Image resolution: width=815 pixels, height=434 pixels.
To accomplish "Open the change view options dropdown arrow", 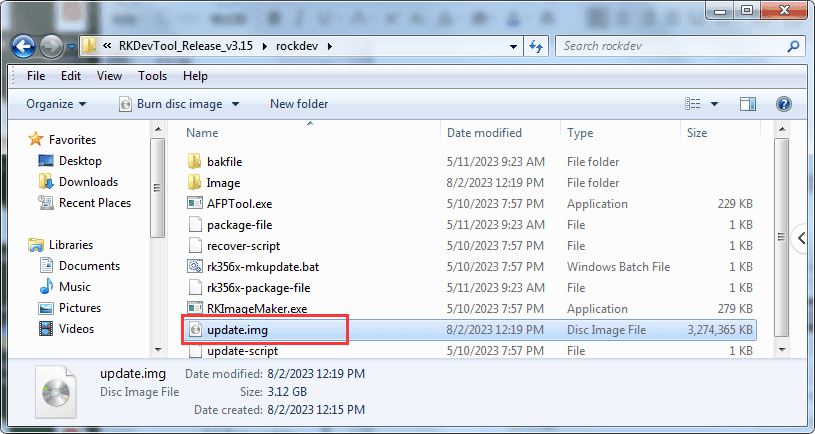I will (x=715, y=104).
